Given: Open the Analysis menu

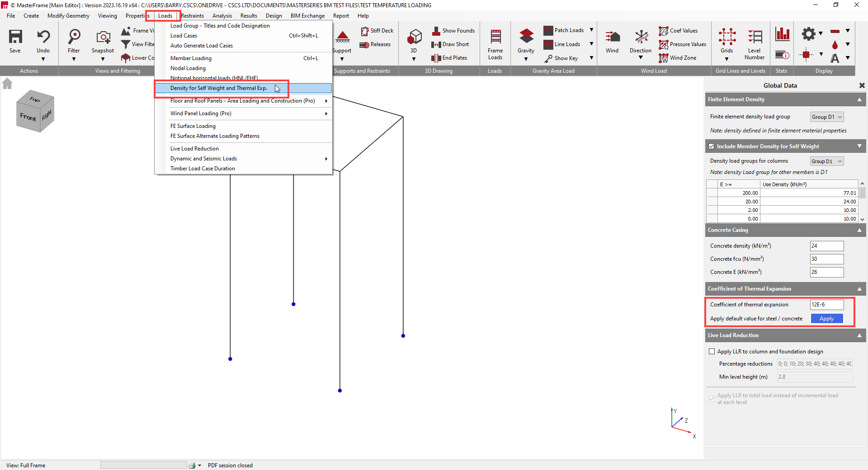Looking at the screenshot, I should pyautogui.click(x=222, y=16).
